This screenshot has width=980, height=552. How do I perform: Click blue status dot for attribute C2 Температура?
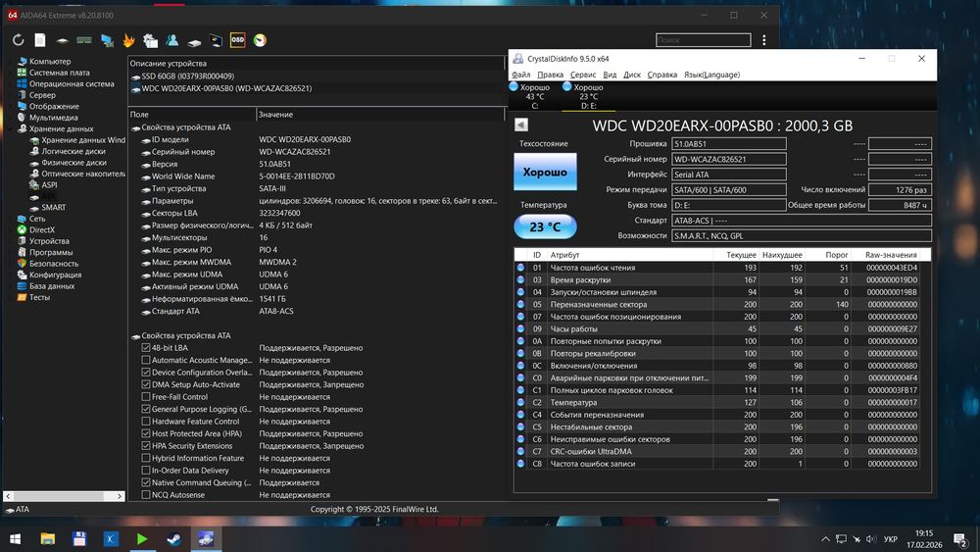pyautogui.click(x=520, y=403)
